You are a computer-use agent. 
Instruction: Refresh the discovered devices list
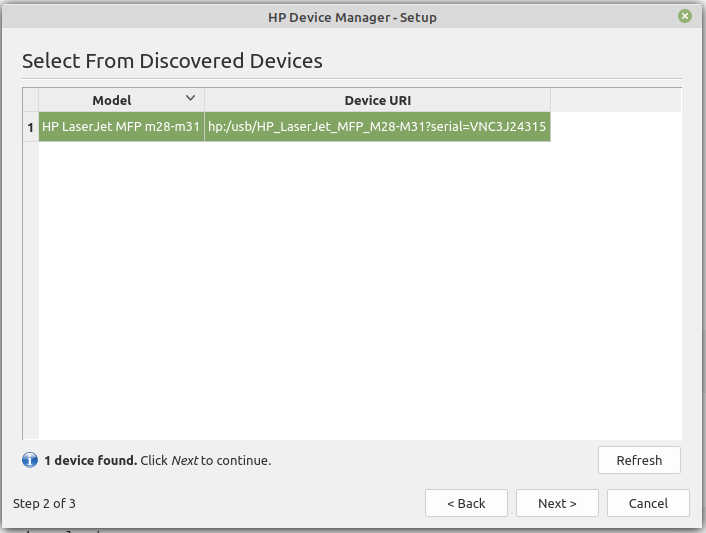click(639, 460)
